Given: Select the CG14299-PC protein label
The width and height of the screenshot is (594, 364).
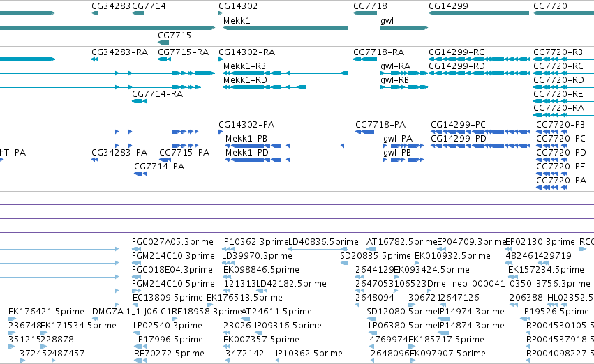Looking at the screenshot, I should pyautogui.click(x=458, y=125).
